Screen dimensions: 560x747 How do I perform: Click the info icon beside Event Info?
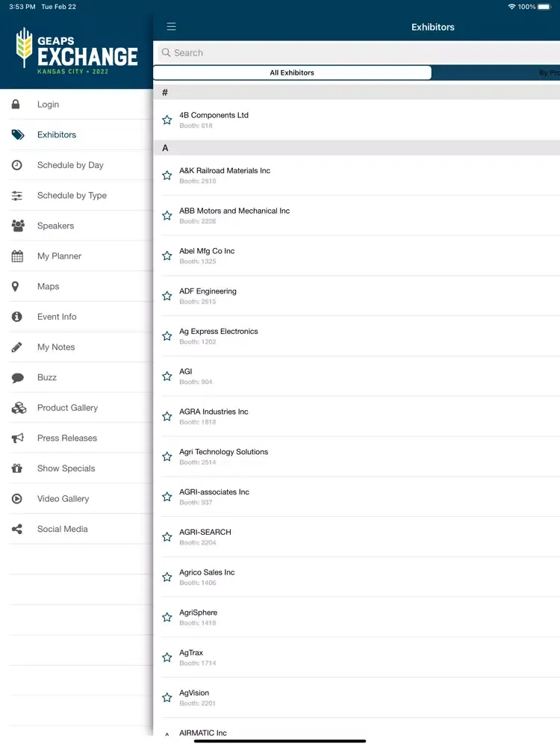pyautogui.click(x=16, y=316)
